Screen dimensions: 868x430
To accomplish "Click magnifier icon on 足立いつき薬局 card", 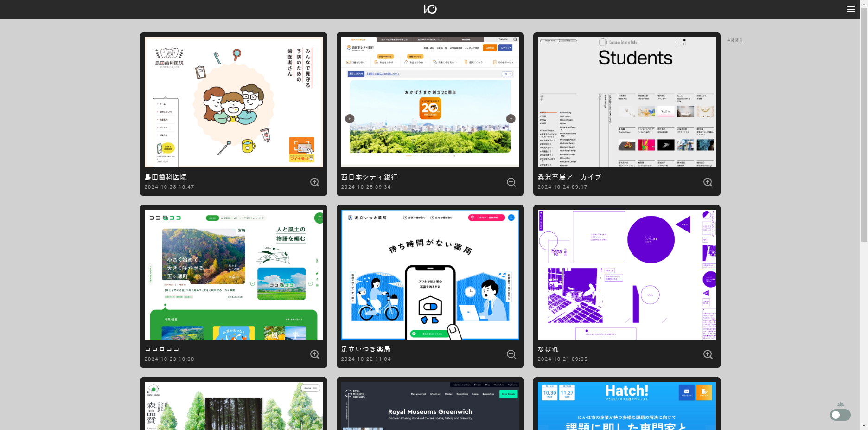I will (x=511, y=354).
